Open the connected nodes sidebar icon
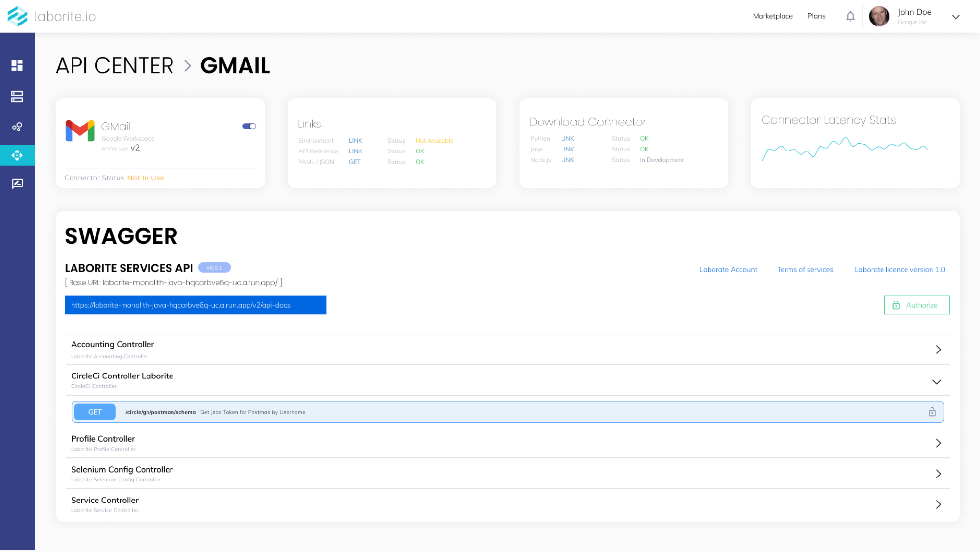Screen dimensions: 980x552 click(x=17, y=127)
